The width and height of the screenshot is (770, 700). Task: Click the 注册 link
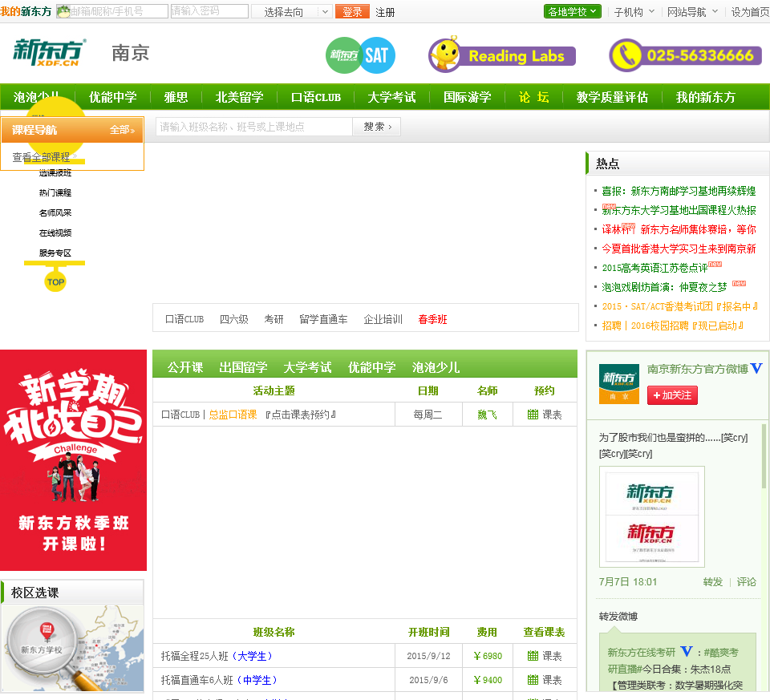[385, 12]
